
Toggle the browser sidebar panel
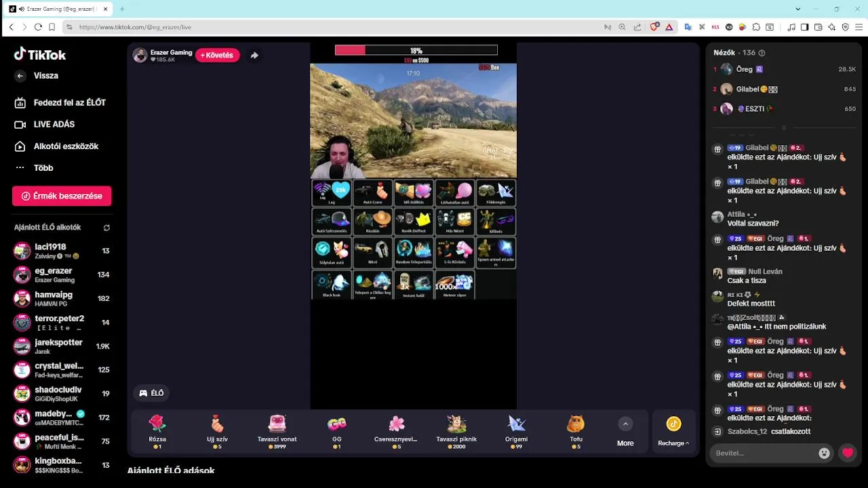[804, 27]
